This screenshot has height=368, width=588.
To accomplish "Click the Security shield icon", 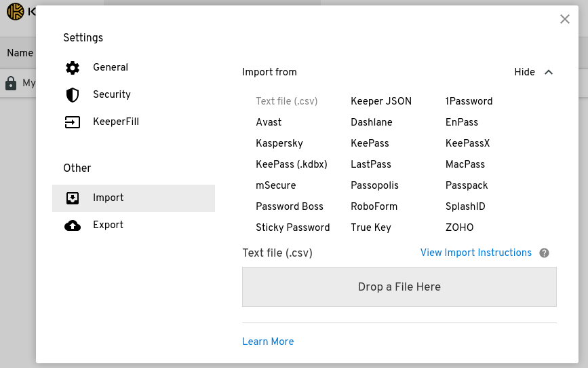I will pos(73,94).
